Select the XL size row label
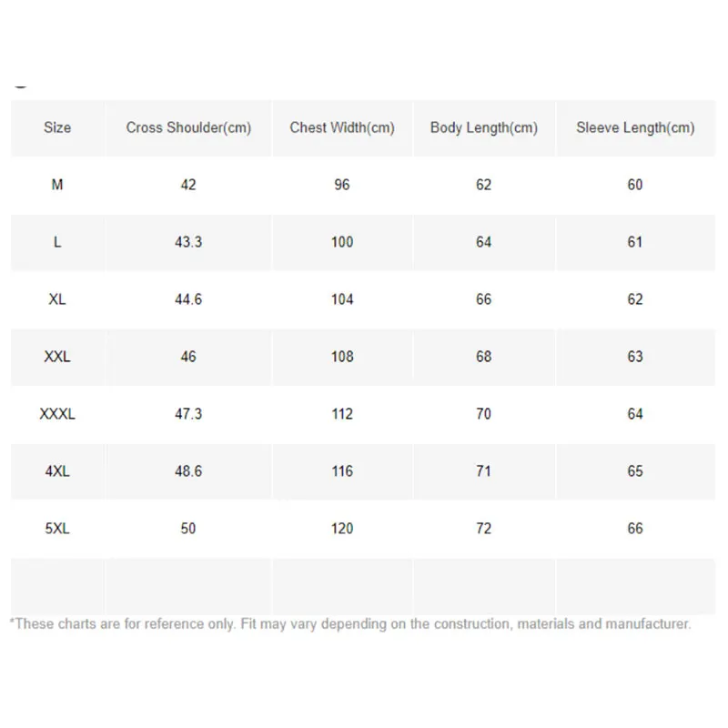 [57, 299]
